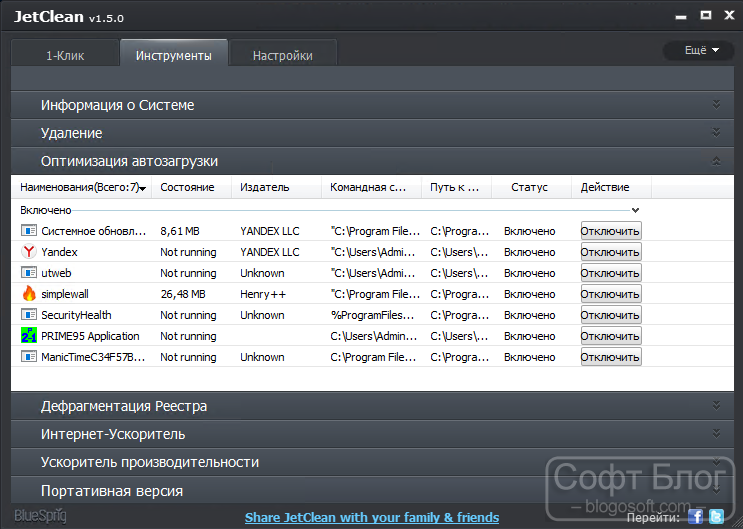Click the ManicTime entry icon
This screenshot has height=529, width=743.
[x=29, y=356]
